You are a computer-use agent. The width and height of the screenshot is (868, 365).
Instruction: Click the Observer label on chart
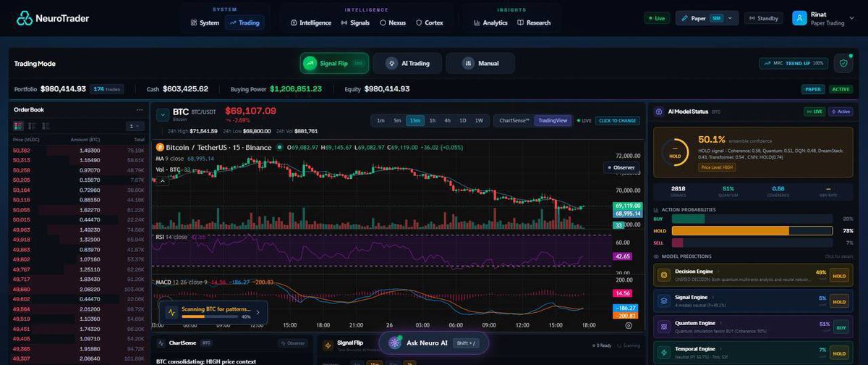pos(622,167)
